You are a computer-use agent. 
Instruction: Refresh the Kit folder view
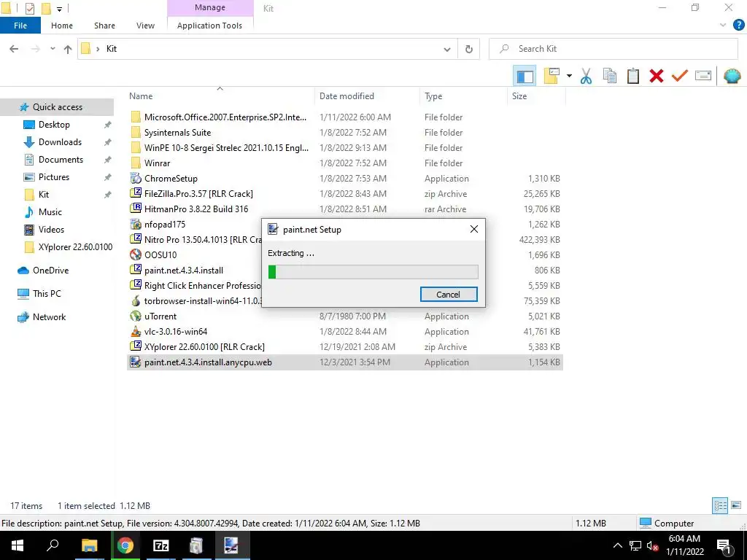pos(469,49)
